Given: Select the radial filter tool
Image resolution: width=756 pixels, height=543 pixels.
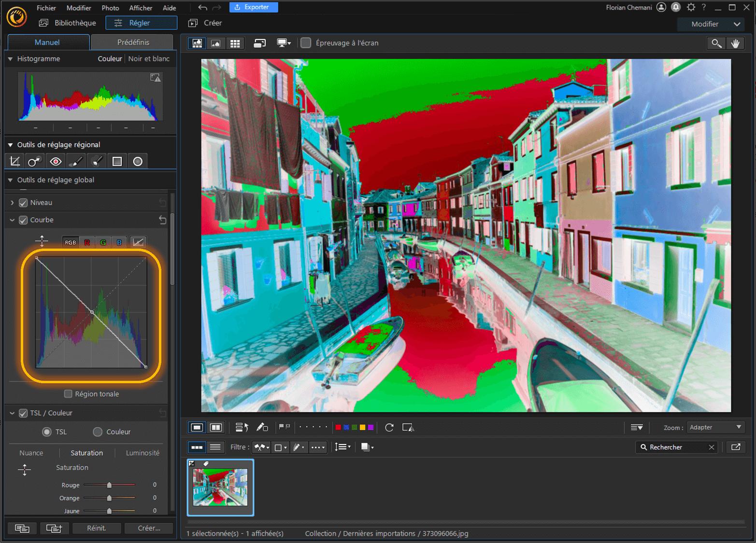Looking at the screenshot, I should click(138, 161).
